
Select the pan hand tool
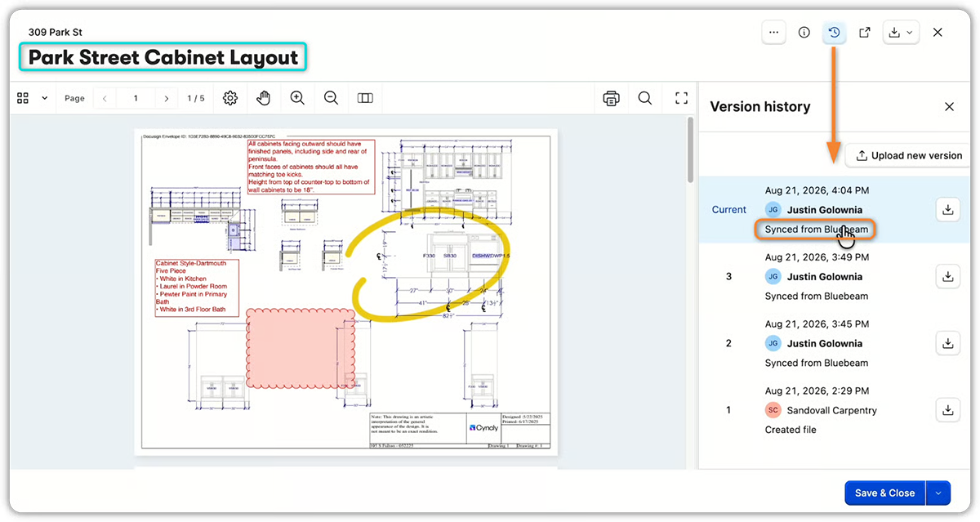(264, 98)
